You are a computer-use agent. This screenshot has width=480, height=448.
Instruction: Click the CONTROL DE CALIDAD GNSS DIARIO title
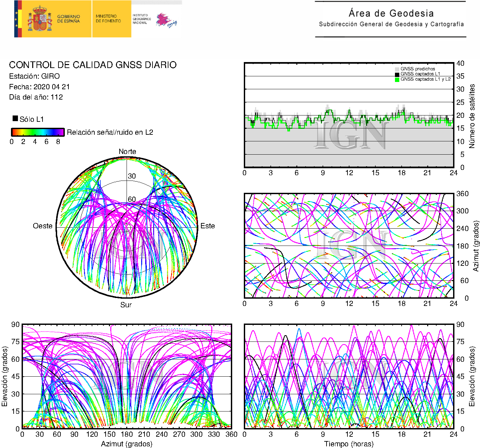(x=93, y=65)
